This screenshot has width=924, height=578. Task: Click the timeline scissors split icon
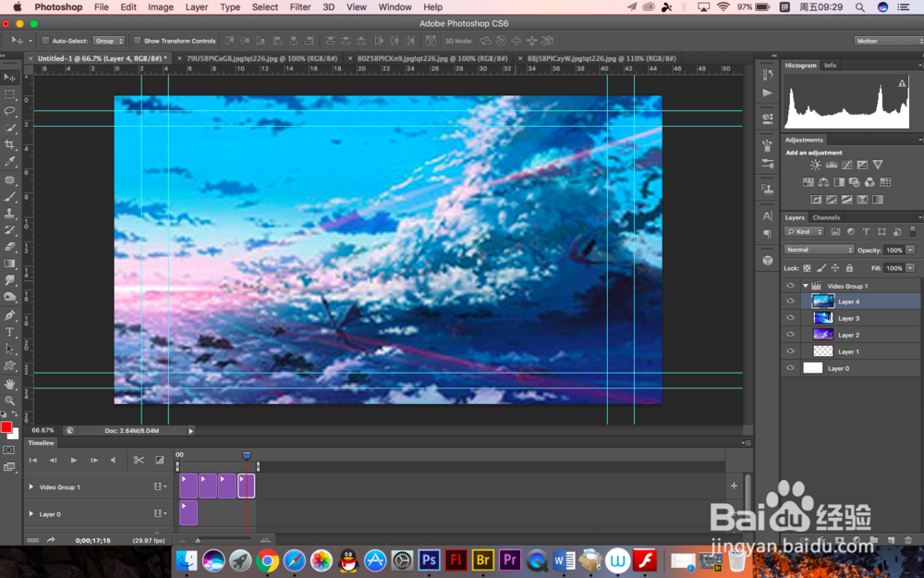tap(139, 460)
